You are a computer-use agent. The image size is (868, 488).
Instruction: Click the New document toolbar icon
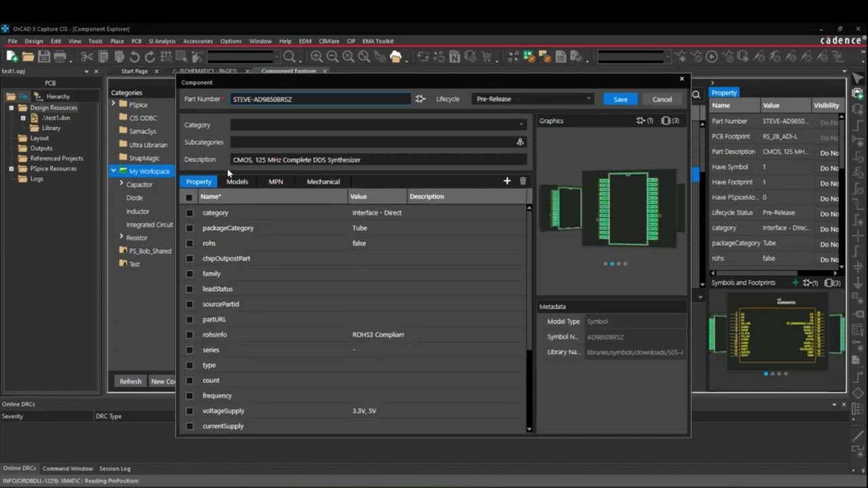[x=12, y=57]
